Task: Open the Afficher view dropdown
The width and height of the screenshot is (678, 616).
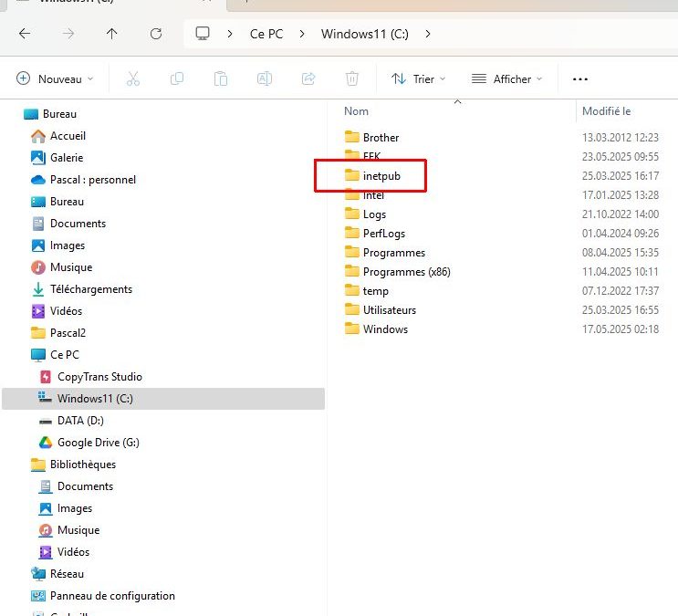Action: [506, 78]
